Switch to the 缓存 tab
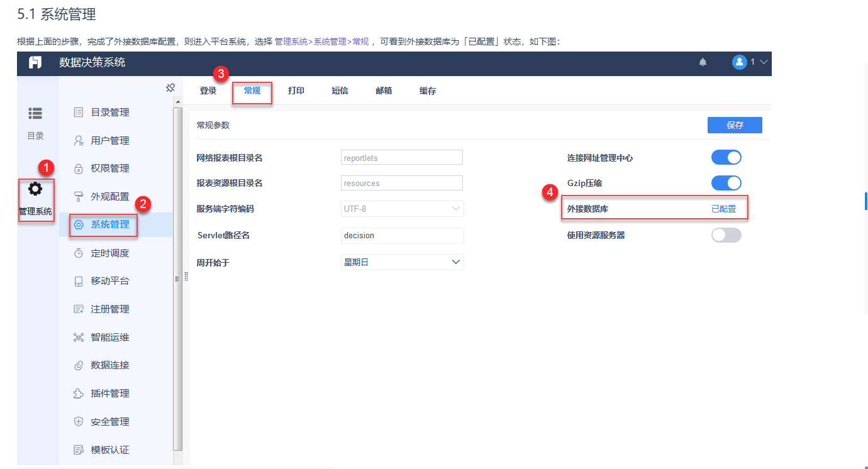The image size is (868, 469). 428,91
